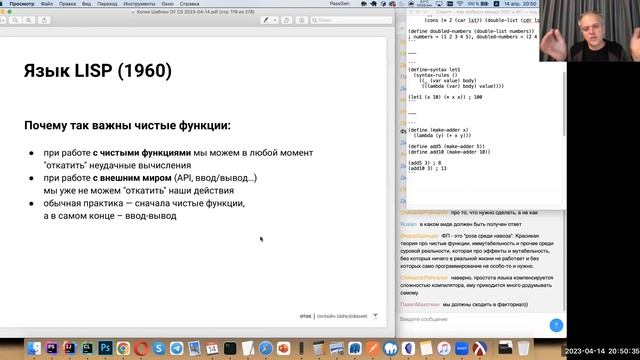Launch CLion from the Dock
Screen dimensions: 640x360
tap(87, 348)
